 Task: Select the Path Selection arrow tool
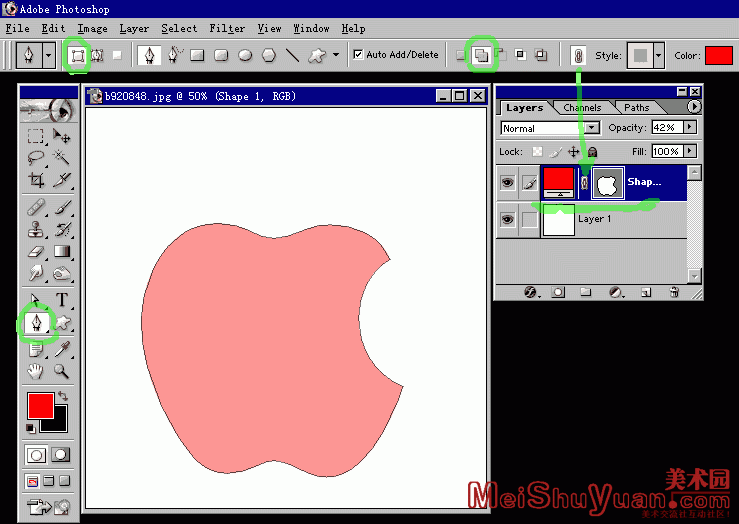pos(35,300)
